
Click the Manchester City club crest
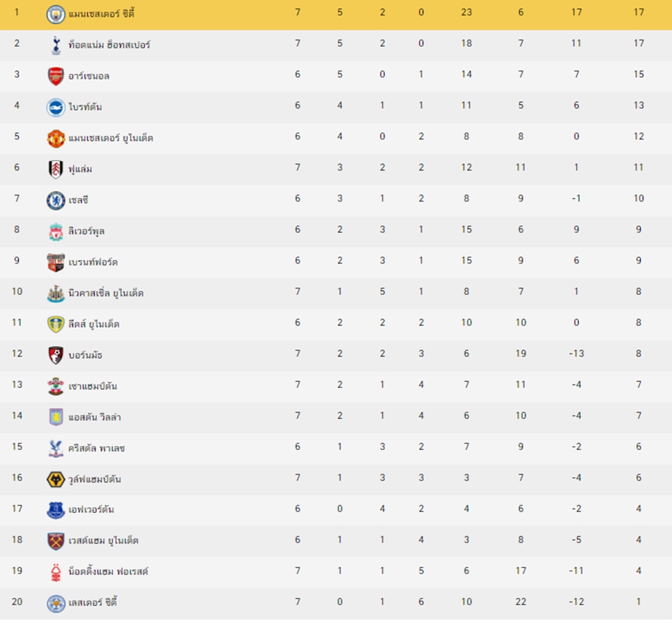click(x=56, y=14)
